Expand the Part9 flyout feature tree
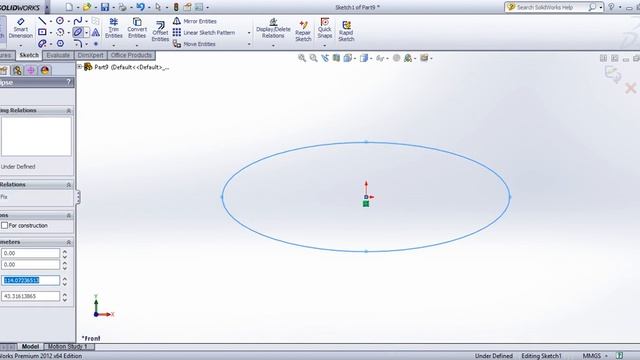The width and height of the screenshot is (640, 360). (x=80, y=67)
